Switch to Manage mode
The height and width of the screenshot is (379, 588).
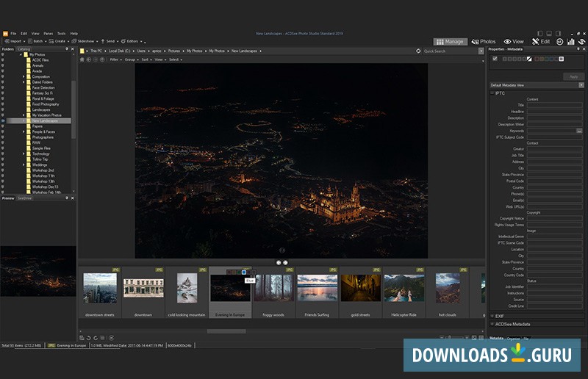pyautogui.click(x=450, y=42)
